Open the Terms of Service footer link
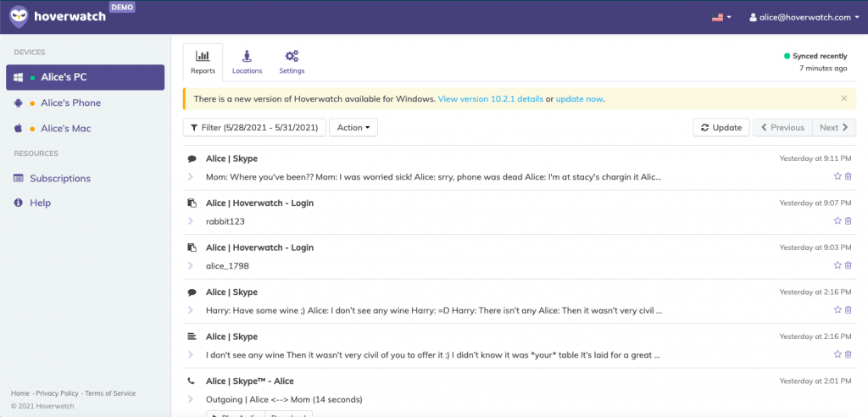Image resolution: width=868 pixels, height=417 pixels. coord(110,393)
